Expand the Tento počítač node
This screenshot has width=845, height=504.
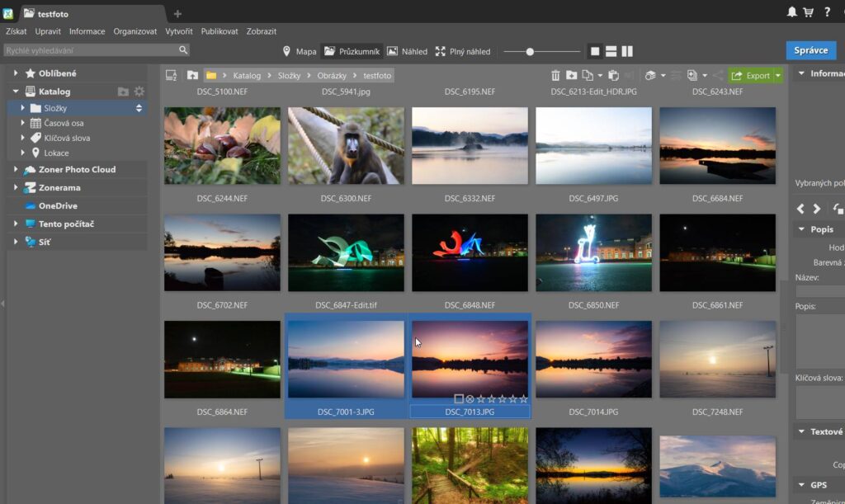tap(16, 224)
